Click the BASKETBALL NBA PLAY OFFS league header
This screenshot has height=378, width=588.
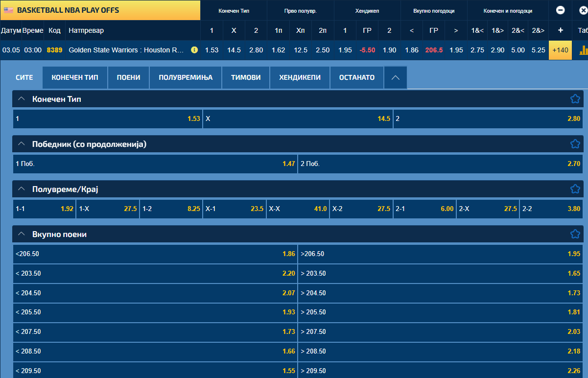pos(100,10)
